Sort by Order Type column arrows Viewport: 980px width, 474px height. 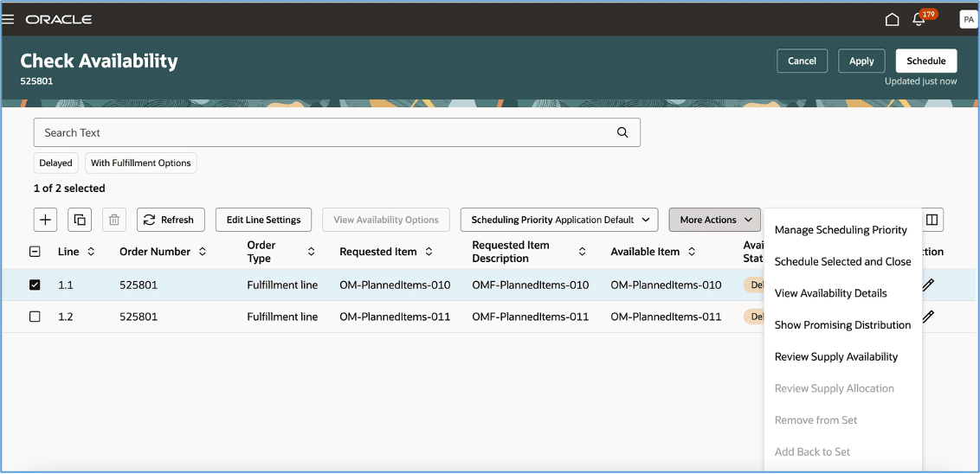click(x=312, y=252)
